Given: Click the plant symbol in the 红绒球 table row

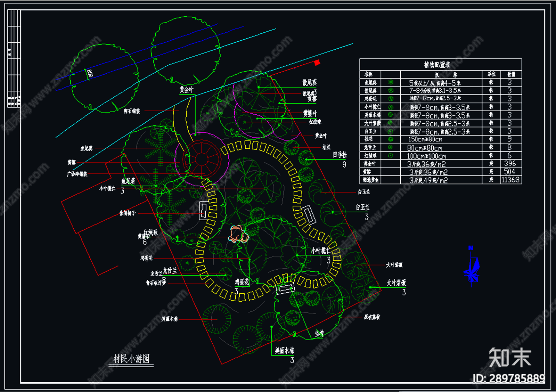Looking at the screenshot, I should [391, 156].
